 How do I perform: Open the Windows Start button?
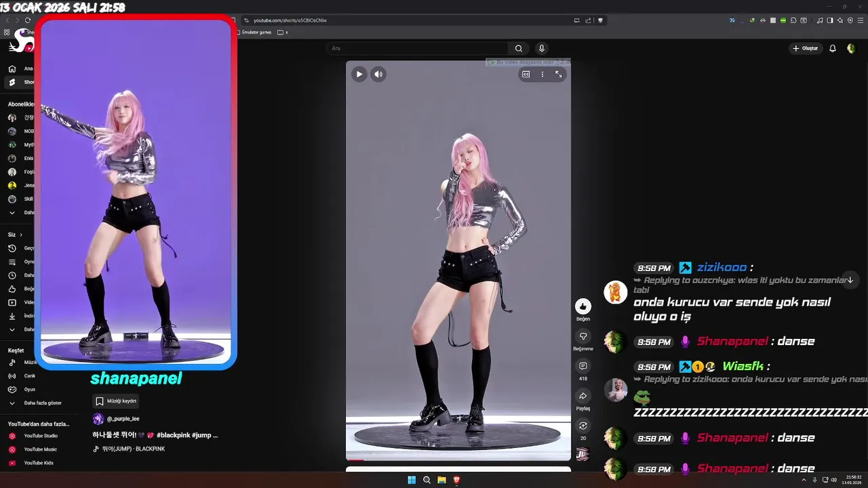pos(412,480)
